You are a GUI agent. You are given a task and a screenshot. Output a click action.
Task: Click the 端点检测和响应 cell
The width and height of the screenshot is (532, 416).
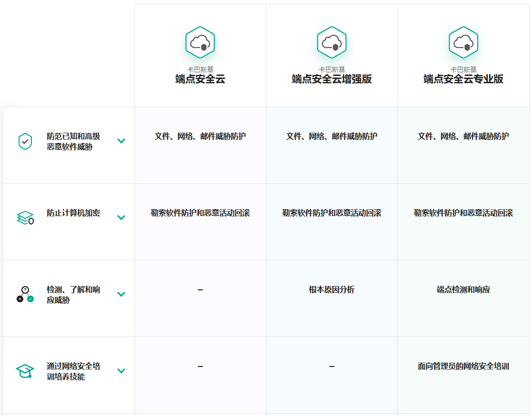(x=464, y=290)
